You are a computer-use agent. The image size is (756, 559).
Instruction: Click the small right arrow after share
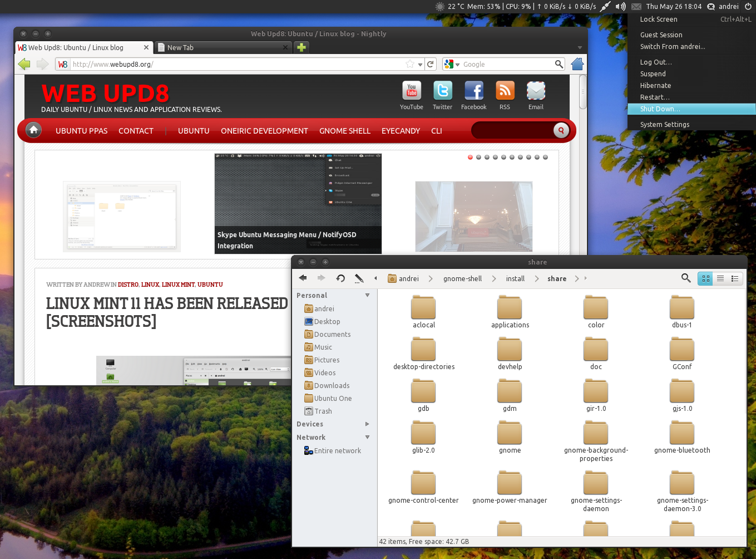[585, 278]
